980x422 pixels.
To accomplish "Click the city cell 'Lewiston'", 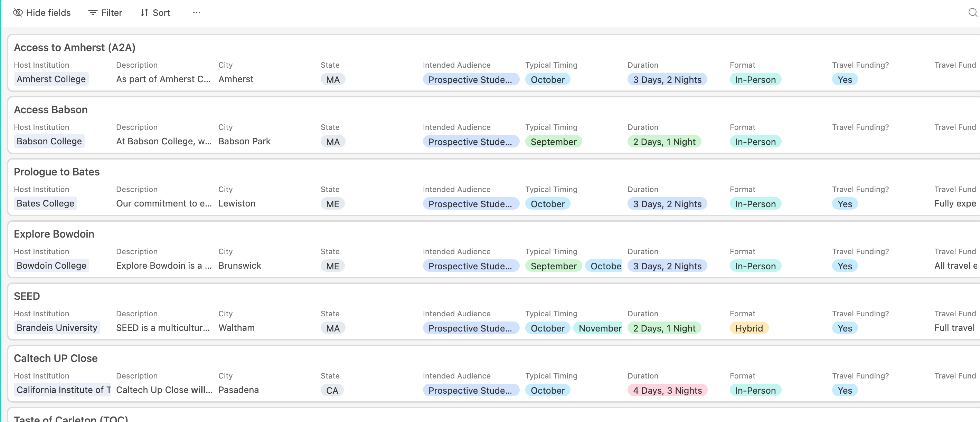I will (x=237, y=203).
